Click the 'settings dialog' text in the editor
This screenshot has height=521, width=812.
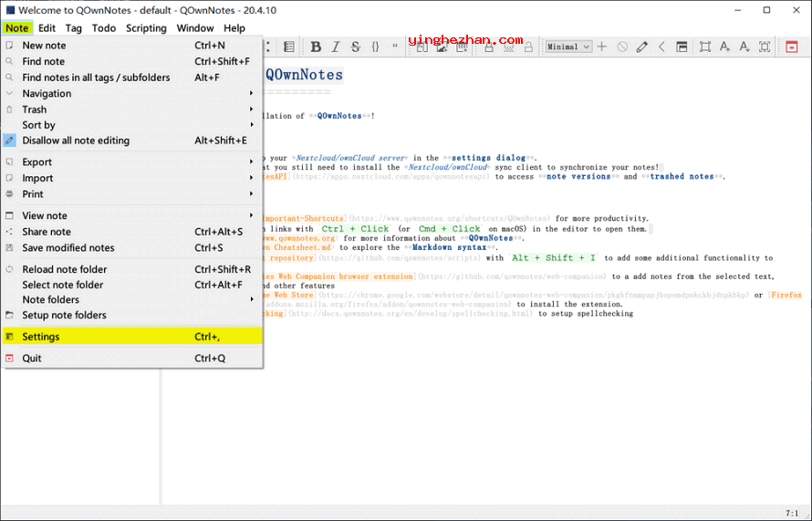488,158
